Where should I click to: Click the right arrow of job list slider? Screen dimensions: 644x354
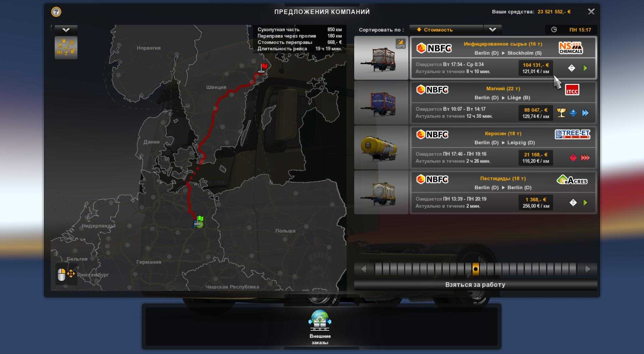[x=588, y=269]
